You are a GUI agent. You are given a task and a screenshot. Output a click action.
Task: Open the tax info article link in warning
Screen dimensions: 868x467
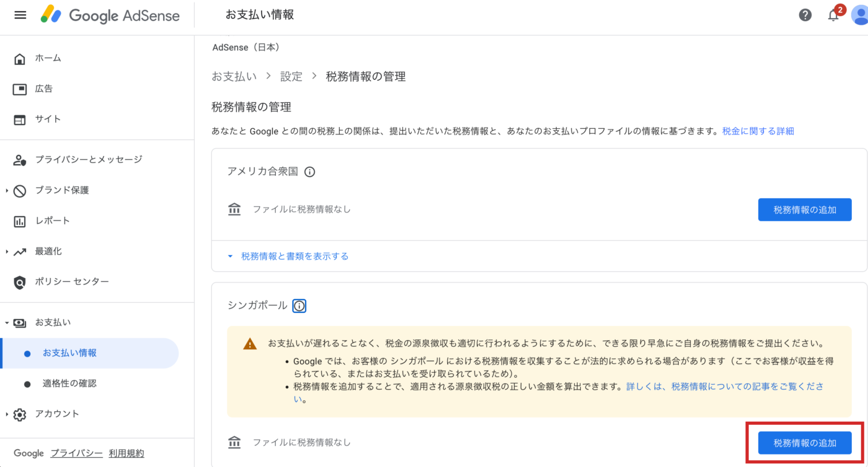tap(725, 386)
